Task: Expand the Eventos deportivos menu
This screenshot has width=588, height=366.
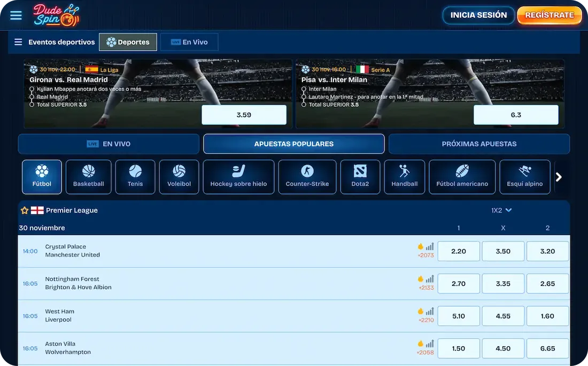Action: (x=55, y=42)
